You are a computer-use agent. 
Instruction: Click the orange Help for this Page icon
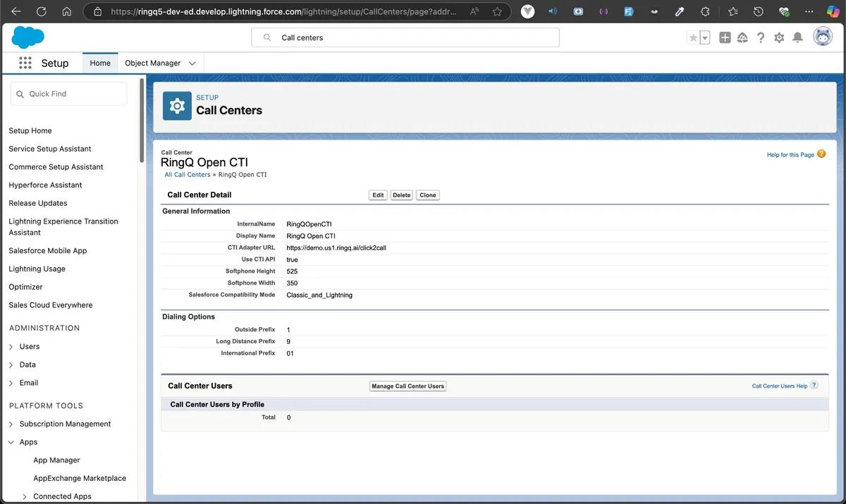[821, 154]
